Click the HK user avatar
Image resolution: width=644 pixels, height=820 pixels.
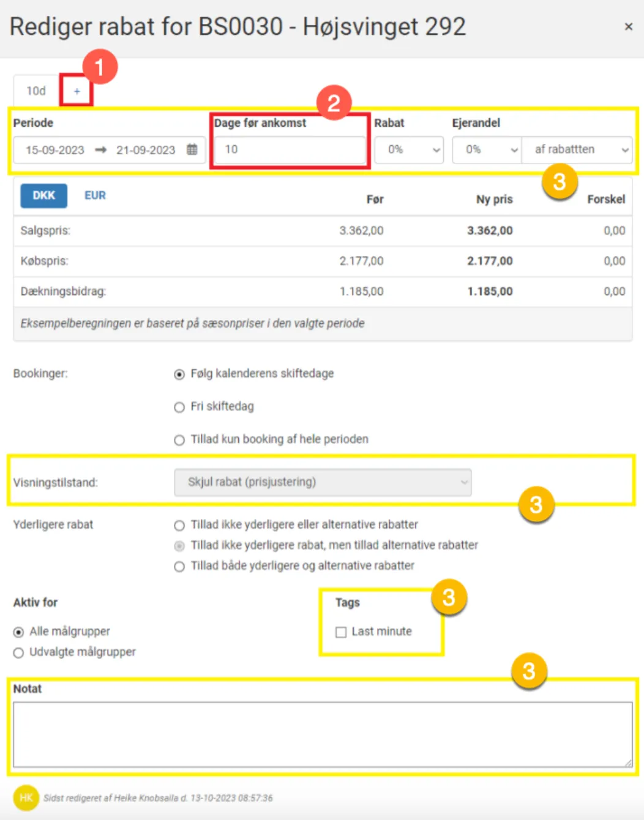pyautogui.click(x=26, y=797)
